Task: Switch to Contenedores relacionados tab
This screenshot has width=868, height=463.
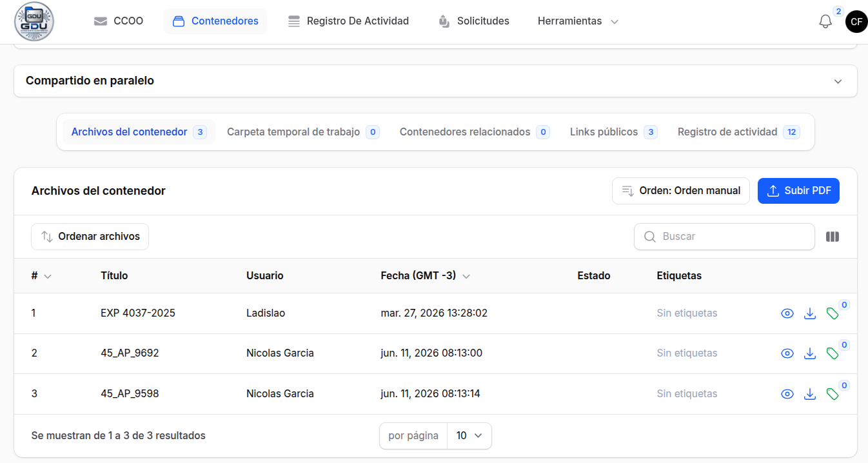Action: tap(474, 132)
